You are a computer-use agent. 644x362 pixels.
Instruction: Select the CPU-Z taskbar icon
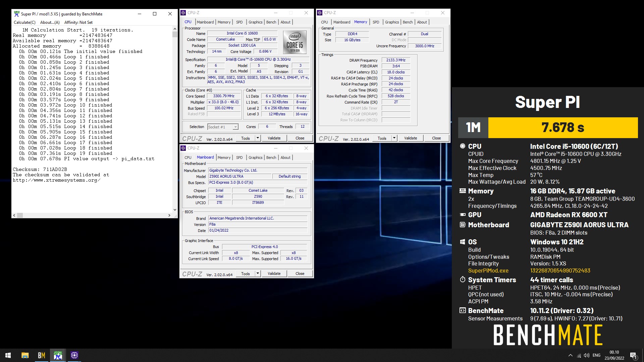click(74, 355)
